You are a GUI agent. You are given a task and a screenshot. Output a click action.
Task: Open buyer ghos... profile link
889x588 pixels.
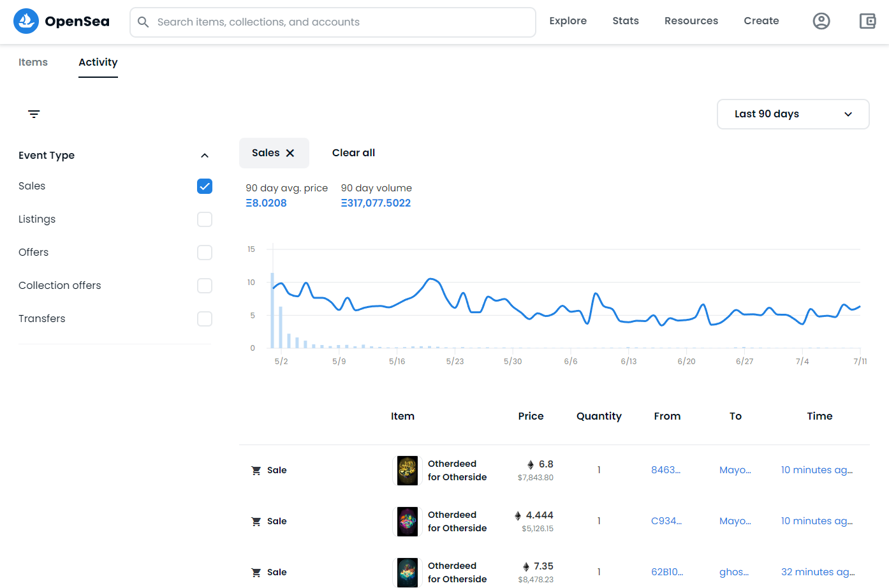tap(734, 572)
